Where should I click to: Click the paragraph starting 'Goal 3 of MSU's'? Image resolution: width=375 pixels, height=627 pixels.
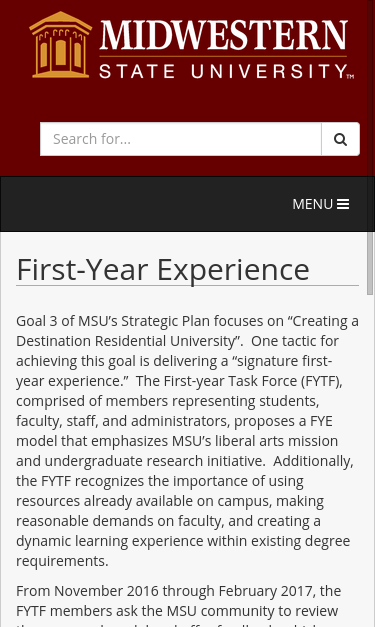point(187,441)
